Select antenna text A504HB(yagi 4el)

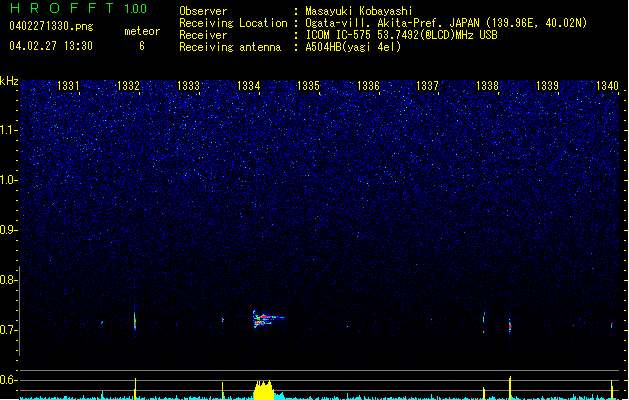tap(353, 47)
